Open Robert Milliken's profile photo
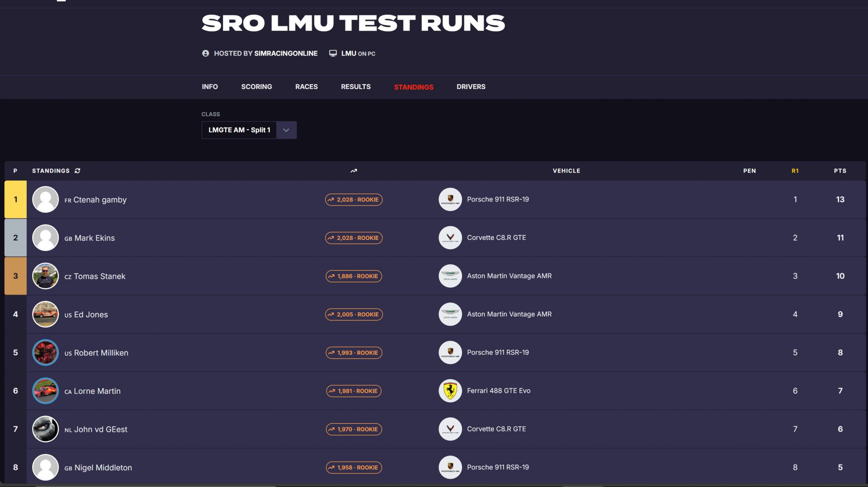The image size is (868, 487). [46, 353]
